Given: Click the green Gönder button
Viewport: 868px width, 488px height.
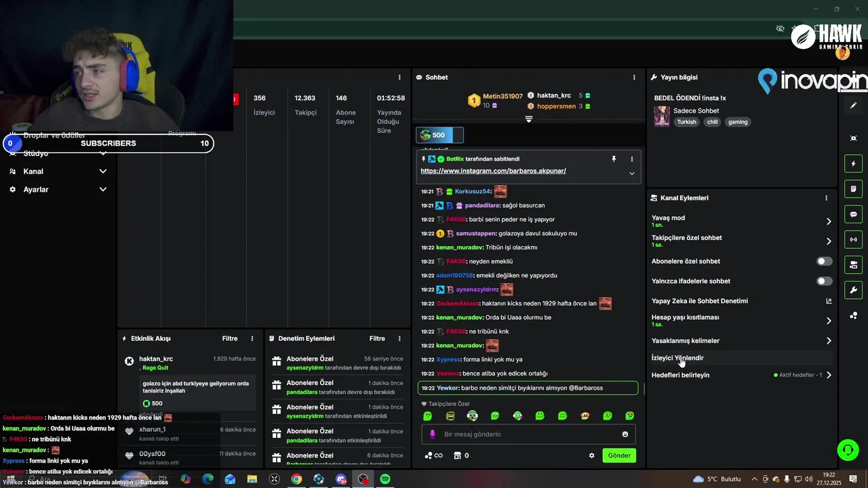Looking at the screenshot, I should [619, 455].
